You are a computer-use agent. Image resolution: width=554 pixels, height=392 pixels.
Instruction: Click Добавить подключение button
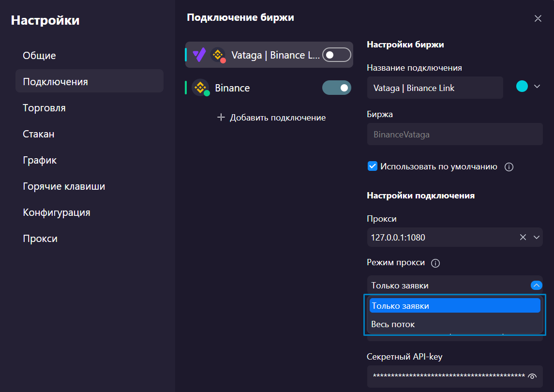click(x=271, y=117)
